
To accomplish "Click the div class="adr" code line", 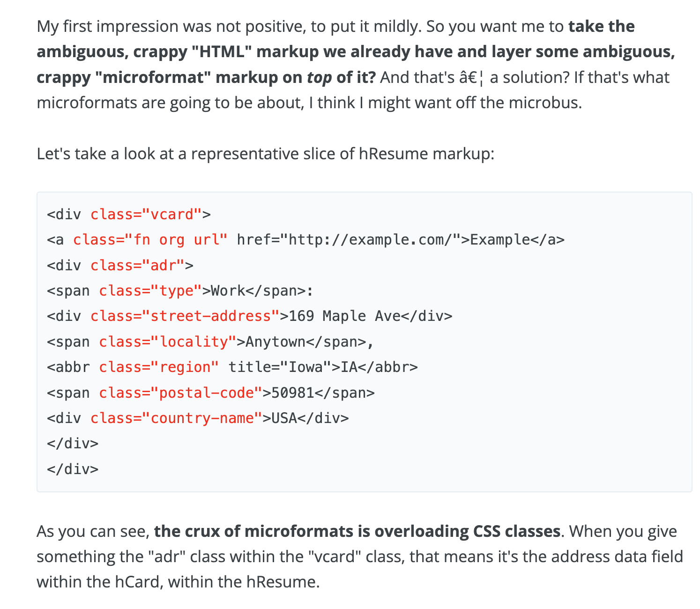I will coord(120,266).
